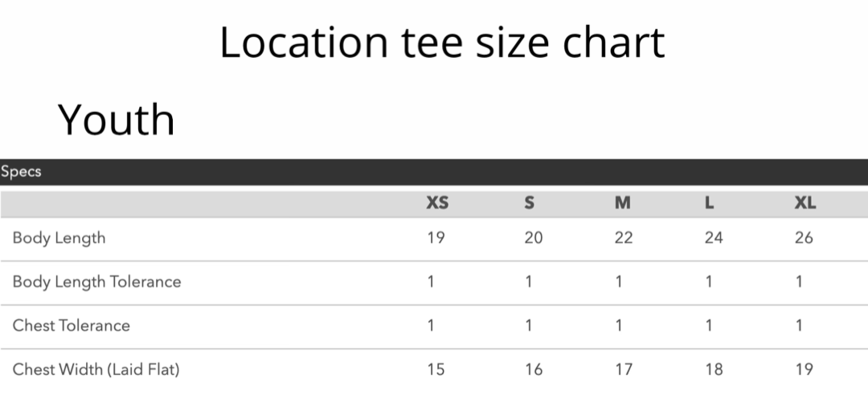Click the Specs header bar label
The height and width of the screenshot is (395, 868).
point(21,171)
